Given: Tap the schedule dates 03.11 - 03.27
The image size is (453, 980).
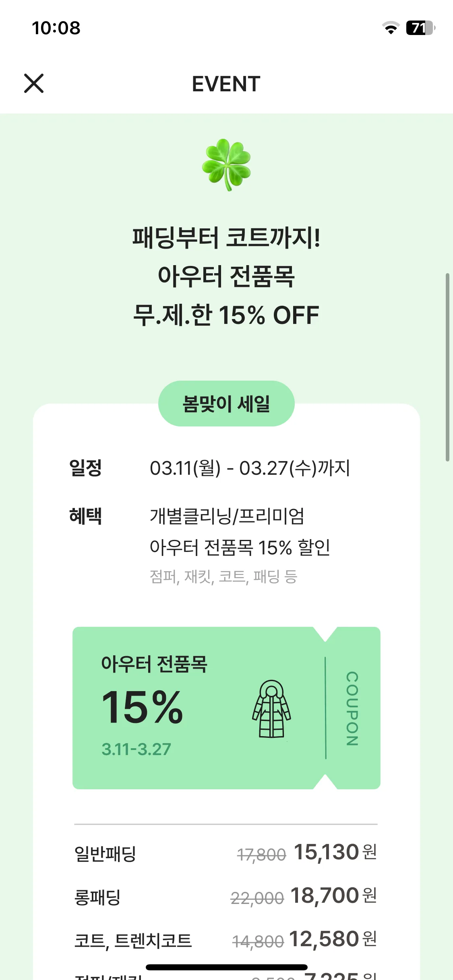Looking at the screenshot, I should click(250, 468).
